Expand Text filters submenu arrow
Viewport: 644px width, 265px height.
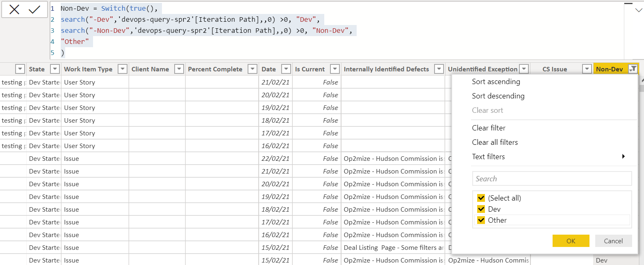coord(624,156)
